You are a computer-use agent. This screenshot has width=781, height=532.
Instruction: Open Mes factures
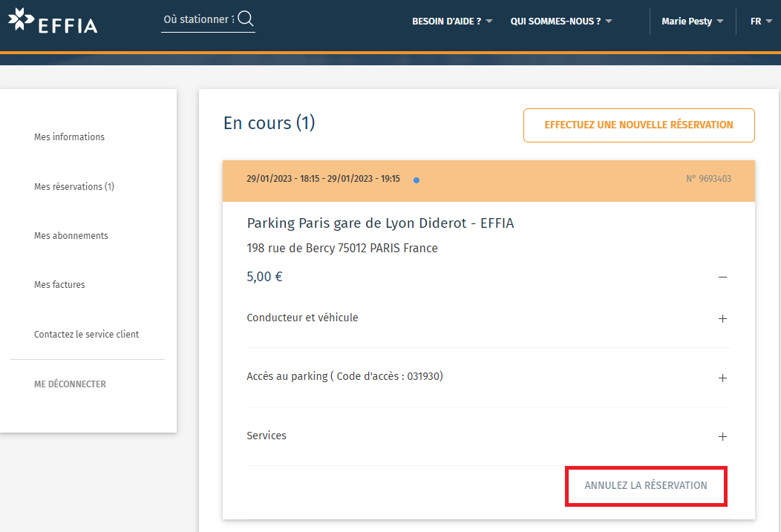(59, 285)
